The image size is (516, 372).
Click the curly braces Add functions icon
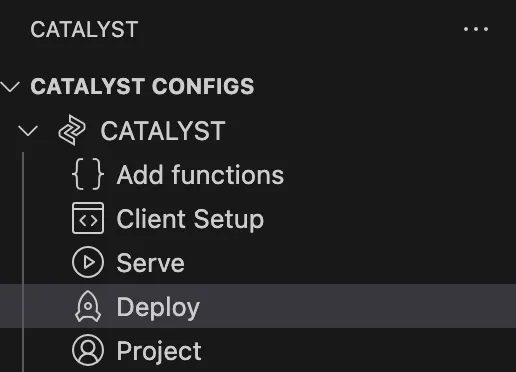coord(88,174)
